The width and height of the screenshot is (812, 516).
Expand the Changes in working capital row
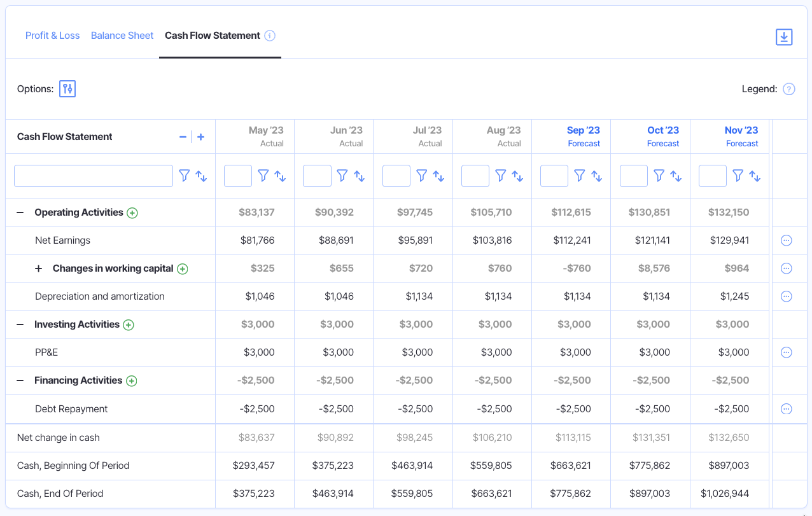pyautogui.click(x=38, y=268)
